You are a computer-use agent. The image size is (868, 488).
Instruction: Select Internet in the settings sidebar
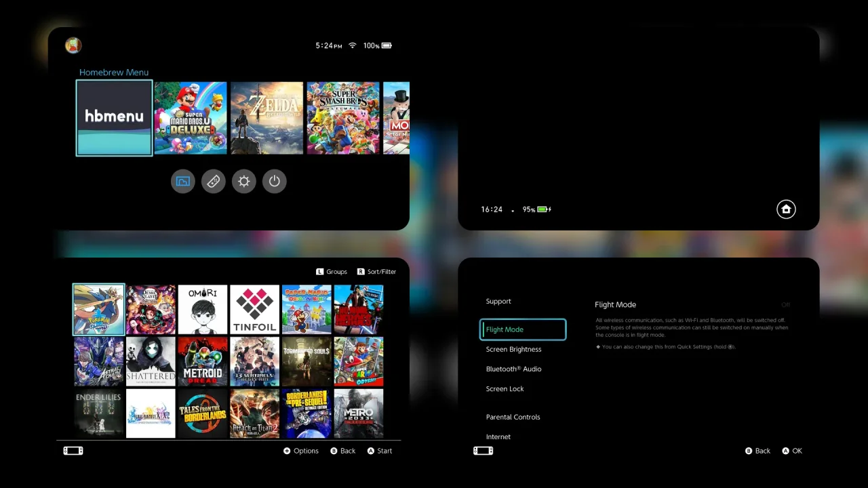point(498,436)
